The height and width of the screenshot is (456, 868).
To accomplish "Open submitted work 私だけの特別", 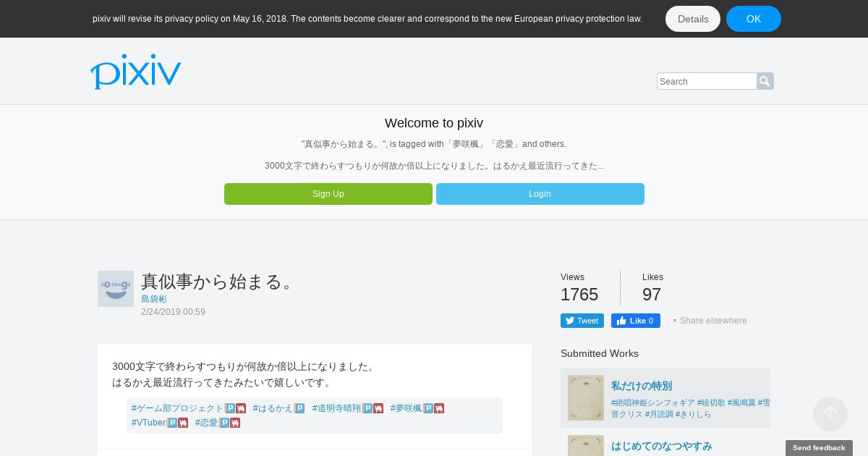I will (642, 386).
